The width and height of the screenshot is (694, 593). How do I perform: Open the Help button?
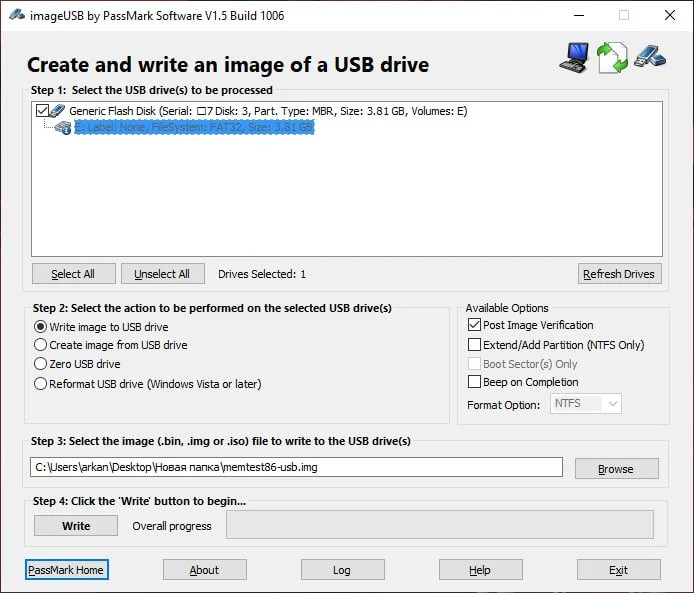coord(481,570)
